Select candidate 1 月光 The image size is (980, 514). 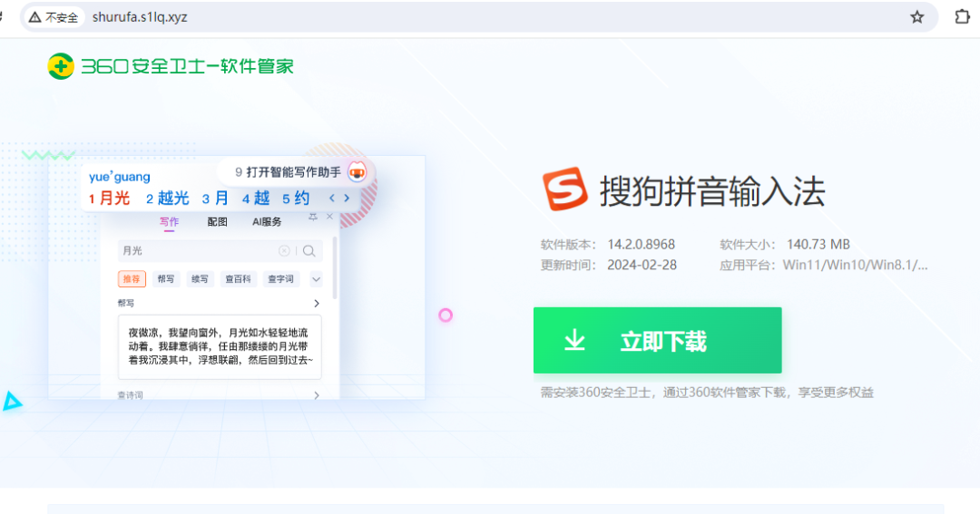coord(110,199)
